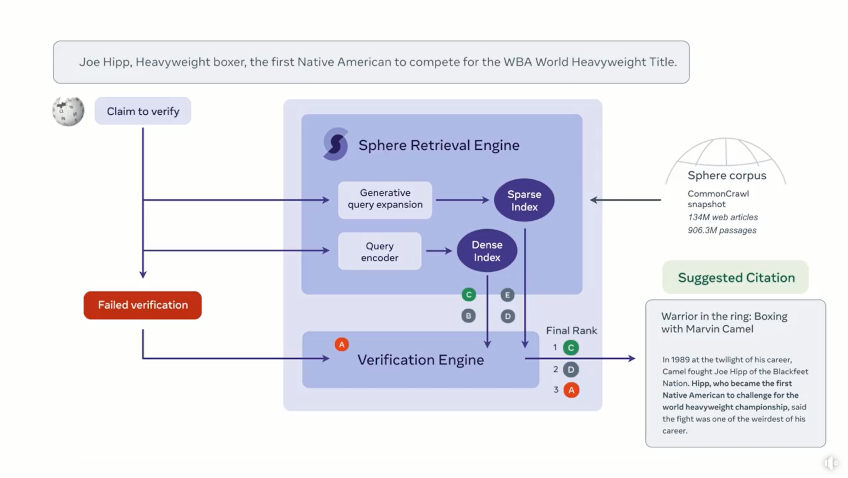Screen dimensions: 848x478
Task: Select the rank 3 orange A circle
Action: coord(571,390)
